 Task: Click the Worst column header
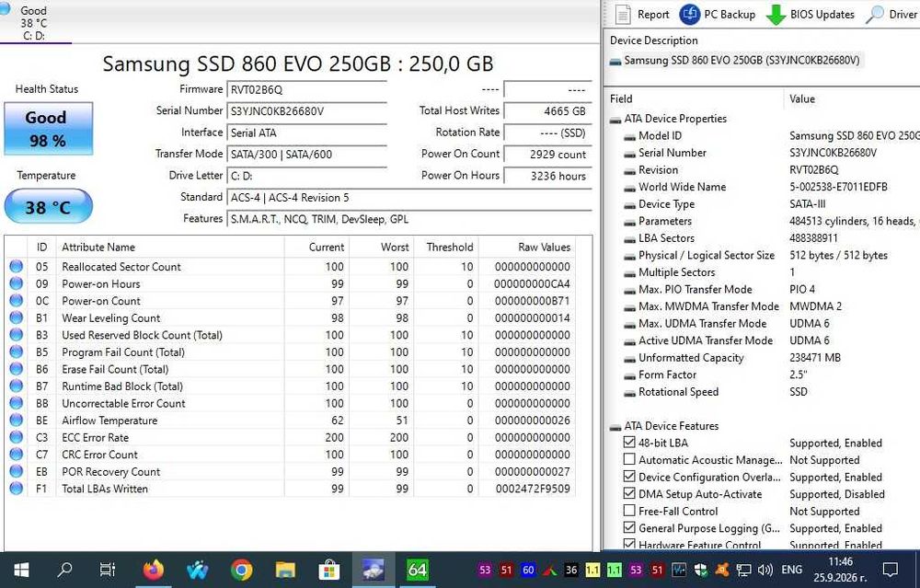[x=382, y=247]
